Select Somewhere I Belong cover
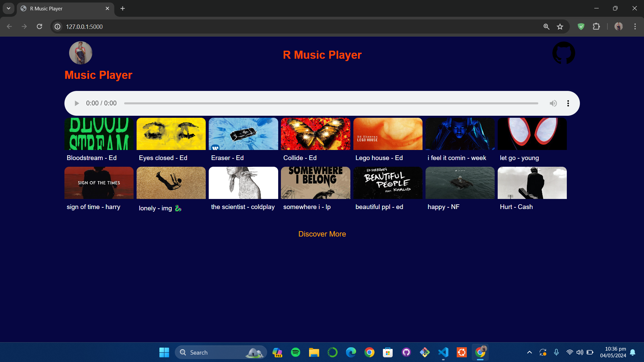 coord(315,183)
